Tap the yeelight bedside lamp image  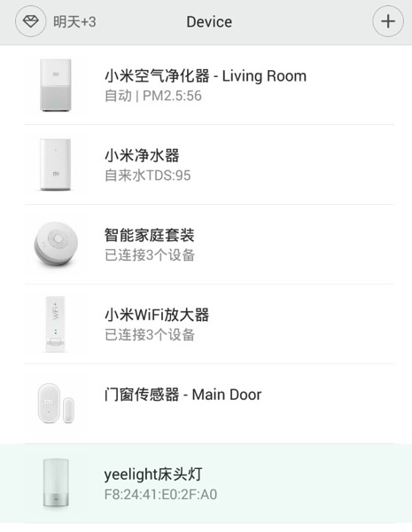pos(56,483)
